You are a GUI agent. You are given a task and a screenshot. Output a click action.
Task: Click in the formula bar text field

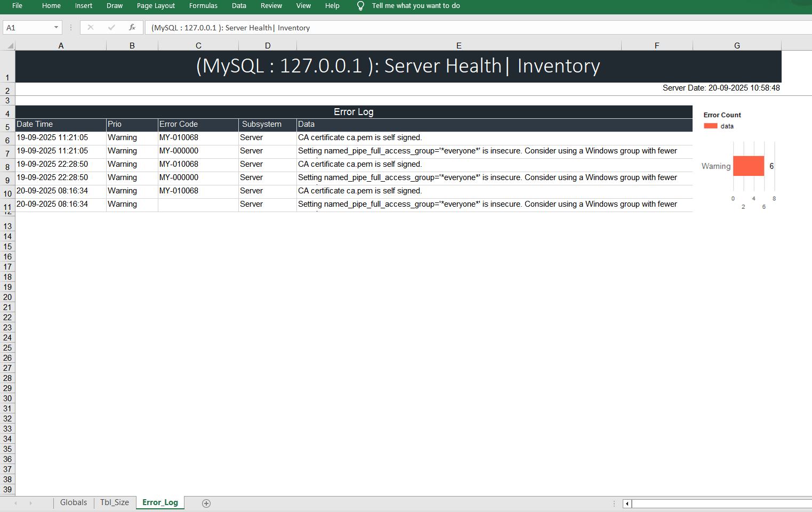point(427,28)
